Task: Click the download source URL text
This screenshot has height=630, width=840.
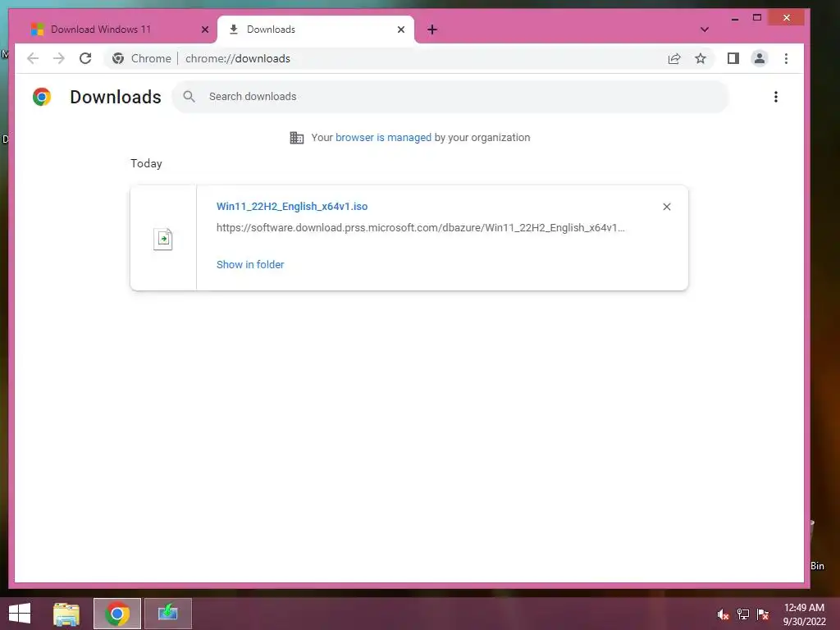Action: tap(421, 228)
